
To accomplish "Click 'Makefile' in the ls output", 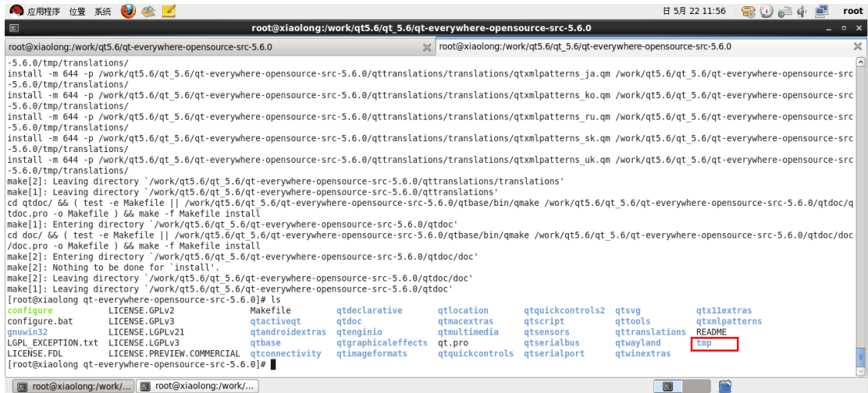I will 270,310.
